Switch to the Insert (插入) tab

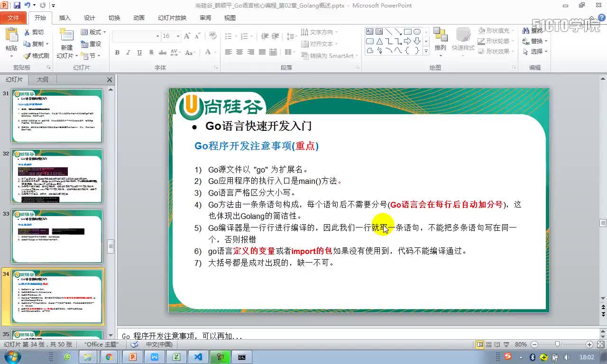64,18
